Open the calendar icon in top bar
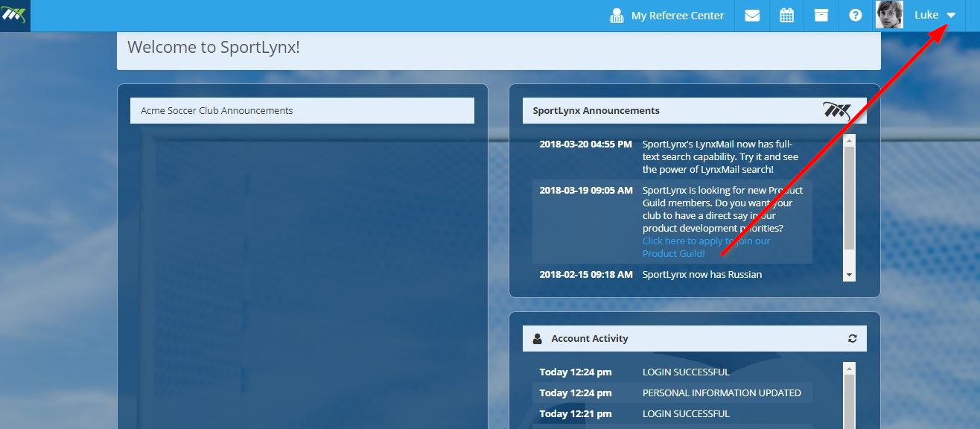The width and height of the screenshot is (980, 429). point(786,16)
